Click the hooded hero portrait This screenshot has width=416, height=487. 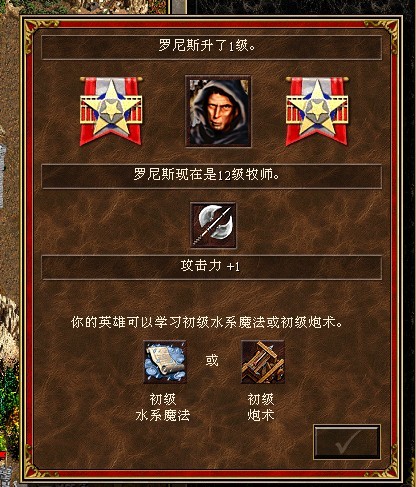(x=218, y=111)
